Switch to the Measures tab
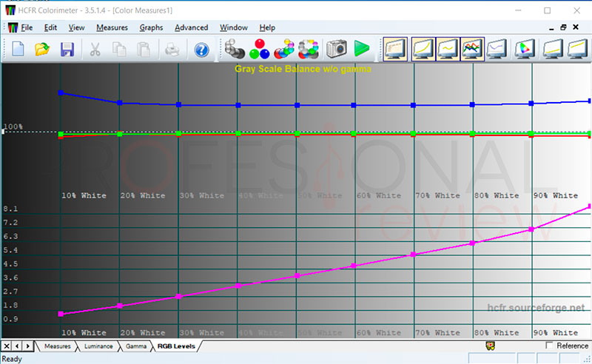This screenshot has height=364, width=592. tap(58, 346)
